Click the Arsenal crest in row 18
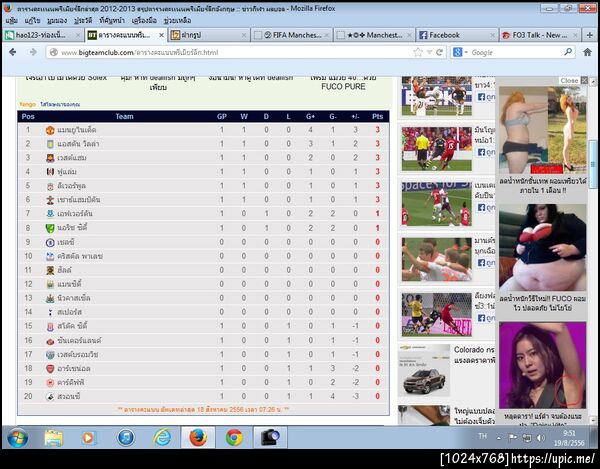This screenshot has height=469, width=600. 50,369
